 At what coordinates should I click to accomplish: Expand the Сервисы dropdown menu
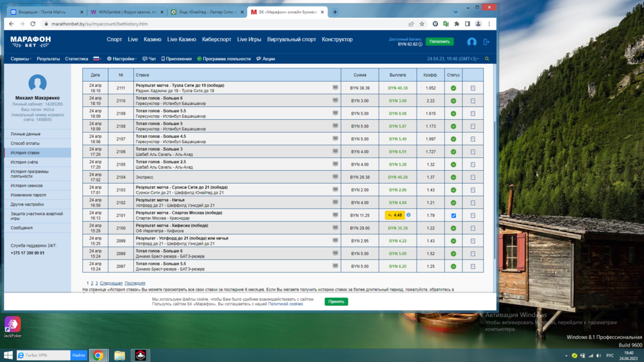[x=21, y=59]
